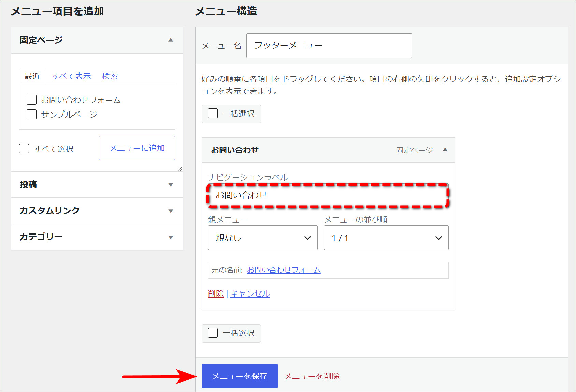This screenshot has height=392, width=576.
Task: Switch to the 検索 tab
Action: (x=110, y=76)
